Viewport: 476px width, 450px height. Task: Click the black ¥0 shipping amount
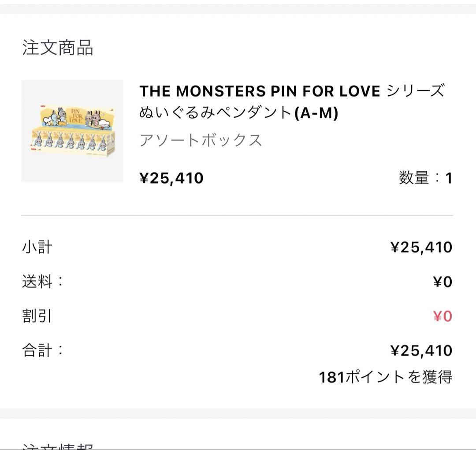click(x=443, y=282)
